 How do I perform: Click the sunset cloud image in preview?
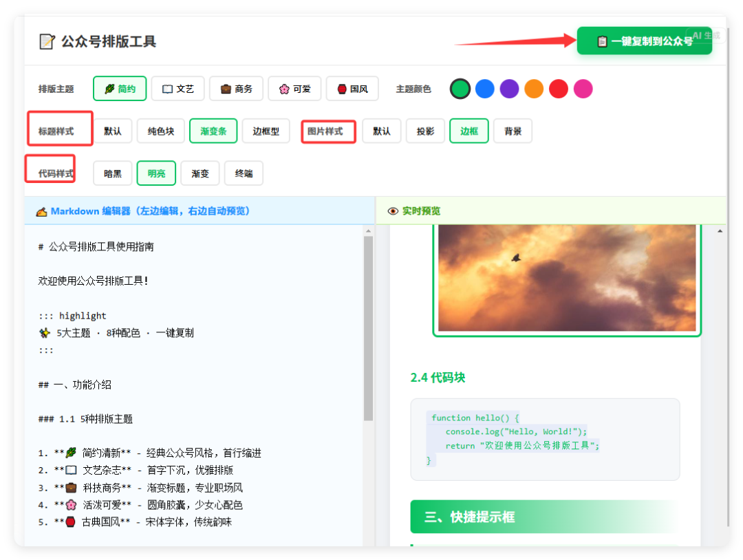[567, 278]
